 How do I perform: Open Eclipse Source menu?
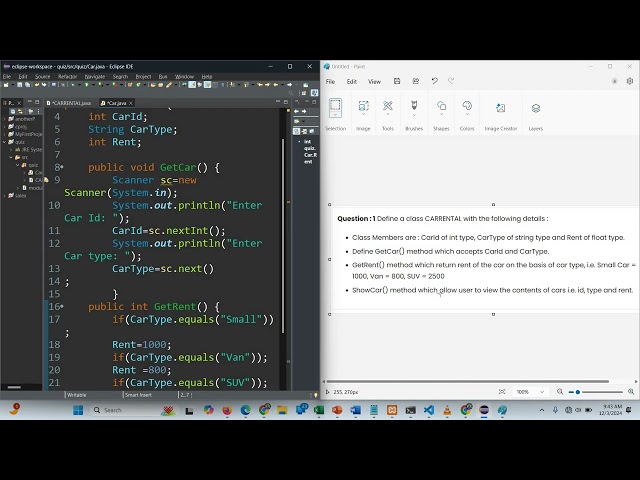coord(42,76)
